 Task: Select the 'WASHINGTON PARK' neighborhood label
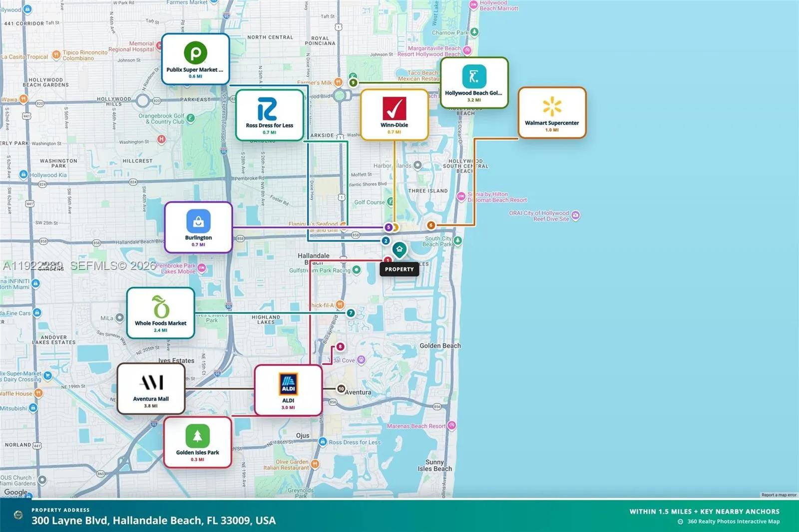tap(58, 163)
